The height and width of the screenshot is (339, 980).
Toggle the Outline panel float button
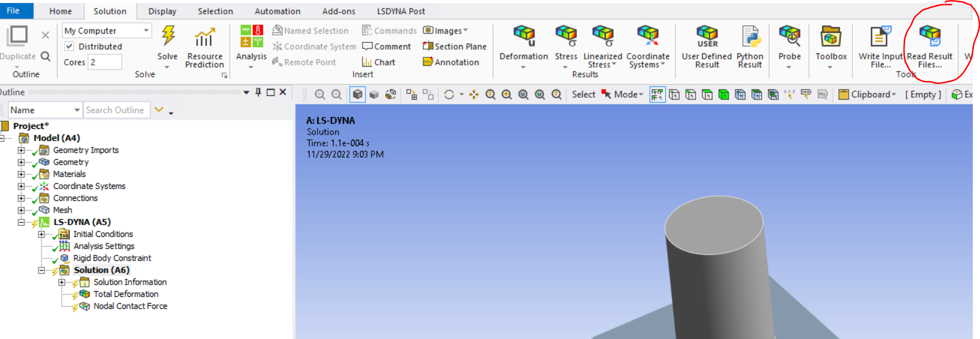[271, 92]
